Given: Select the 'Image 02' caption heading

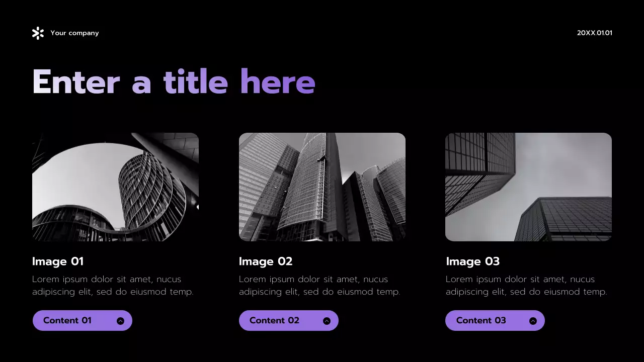Looking at the screenshot, I should click(x=266, y=261).
